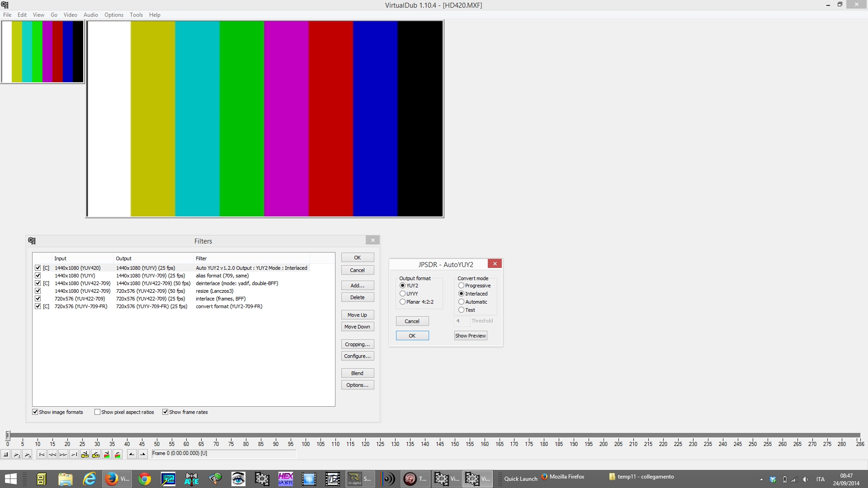This screenshot has width=868, height=488.
Task: Select the deinterlace yadif filter row
Action: (236, 283)
